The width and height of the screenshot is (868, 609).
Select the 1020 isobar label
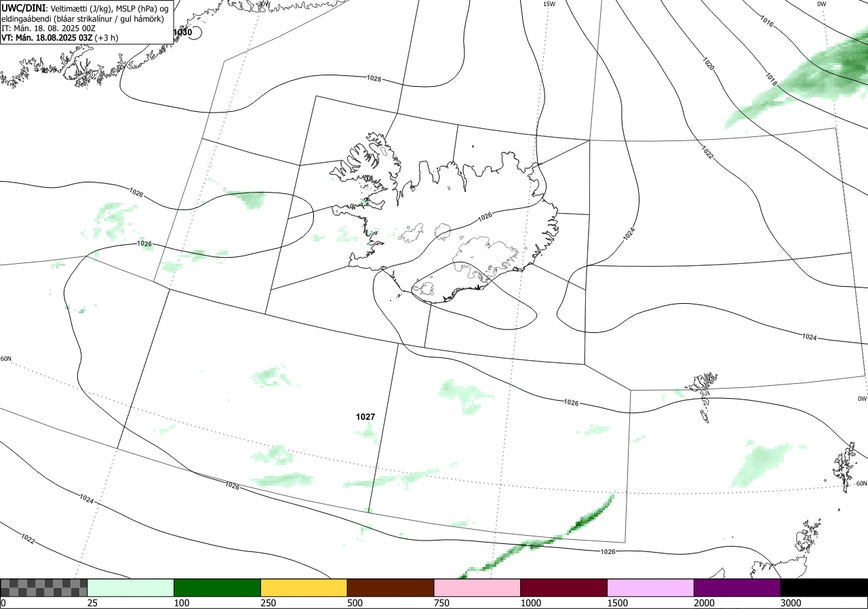click(x=708, y=64)
